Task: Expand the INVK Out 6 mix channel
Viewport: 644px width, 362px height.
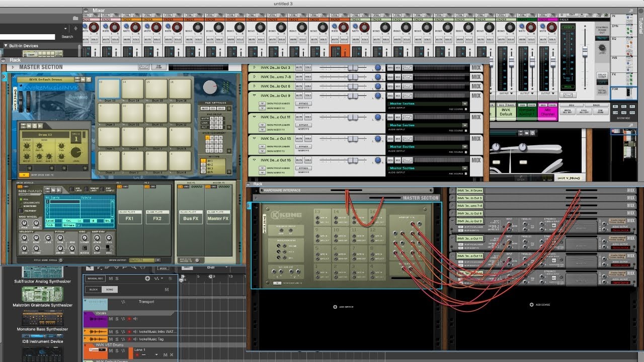Action: coord(255,86)
